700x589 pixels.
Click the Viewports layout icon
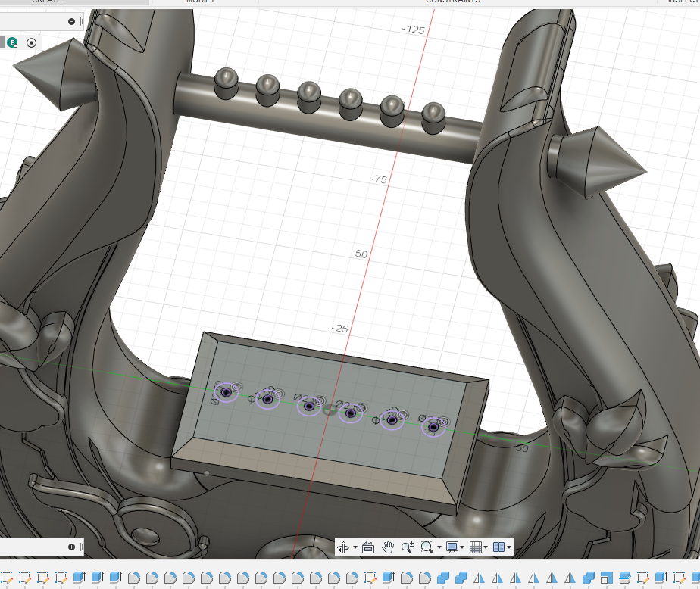click(498, 547)
